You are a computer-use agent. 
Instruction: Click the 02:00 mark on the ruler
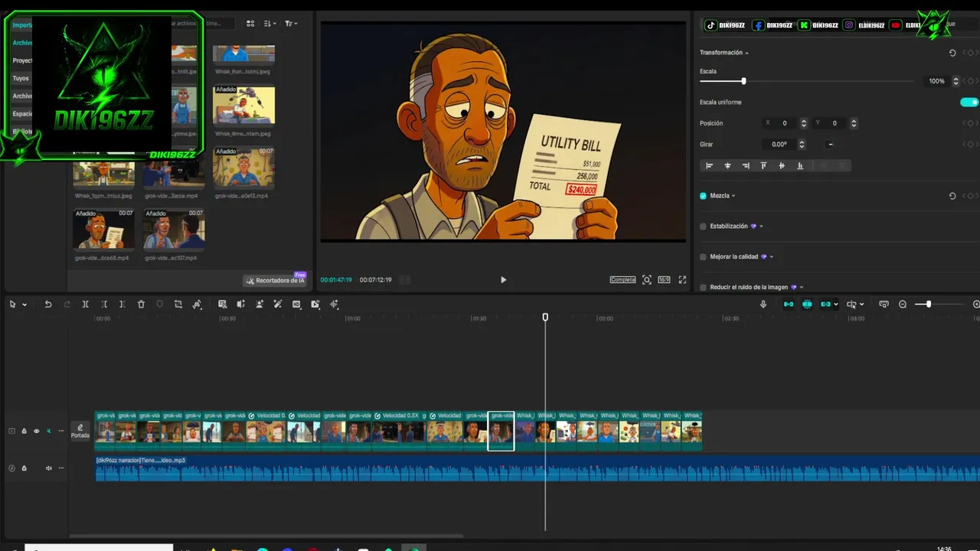[x=605, y=318]
